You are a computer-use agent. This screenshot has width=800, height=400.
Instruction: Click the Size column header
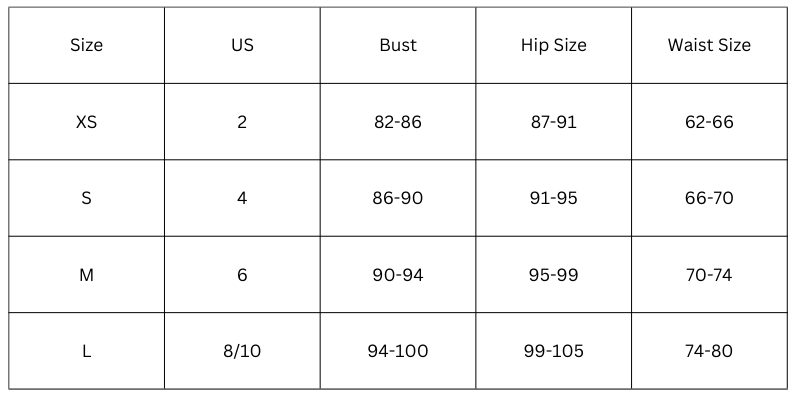coord(86,45)
